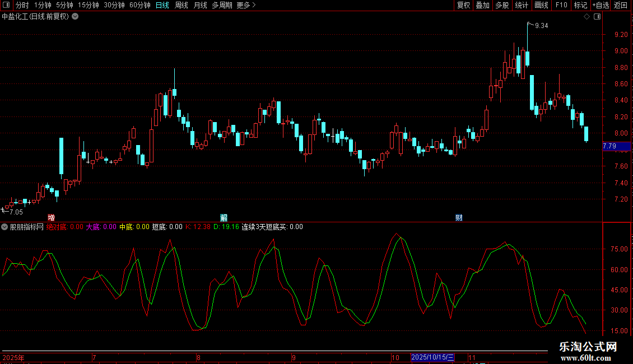Click month 9 on the time axis

click(294, 357)
